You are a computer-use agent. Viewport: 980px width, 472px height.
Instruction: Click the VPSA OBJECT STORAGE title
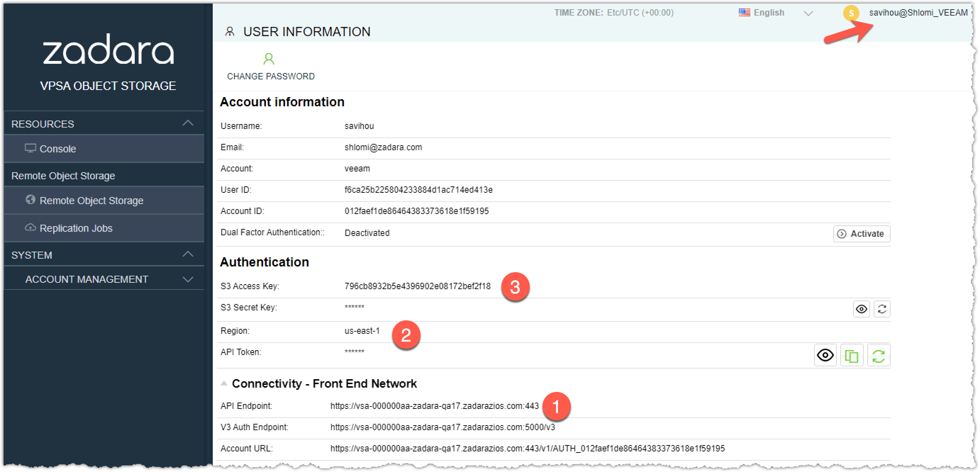(x=108, y=86)
